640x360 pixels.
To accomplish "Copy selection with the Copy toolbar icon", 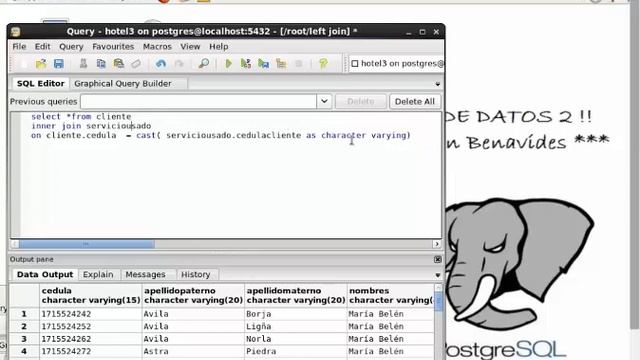I will coord(101,64).
